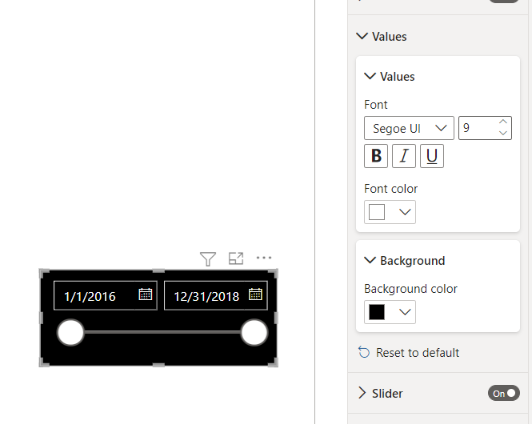The image size is (532, 424).
Task: Click the start date field 1/1/2016
Action: 106,296
